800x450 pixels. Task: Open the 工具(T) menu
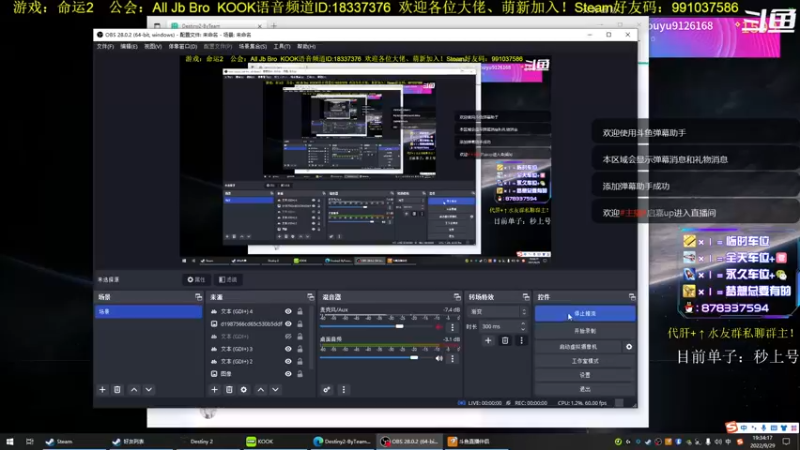282,46
